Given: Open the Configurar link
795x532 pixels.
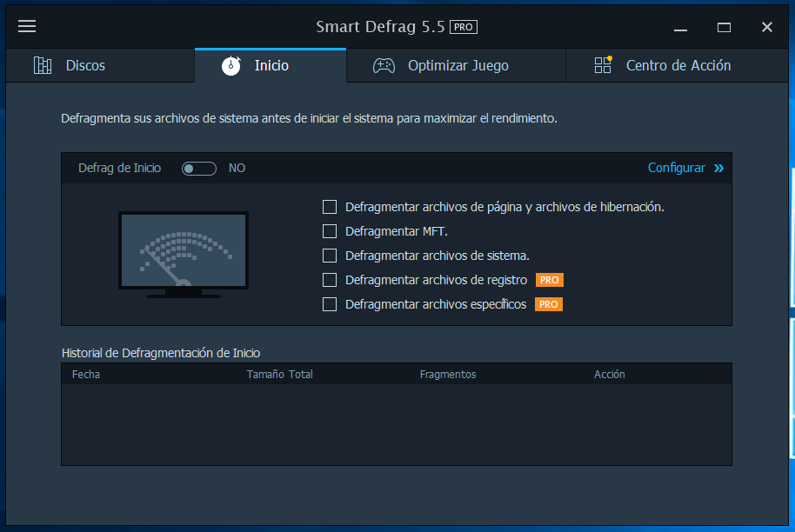Looking at the screenshot, I should (677, 168).
